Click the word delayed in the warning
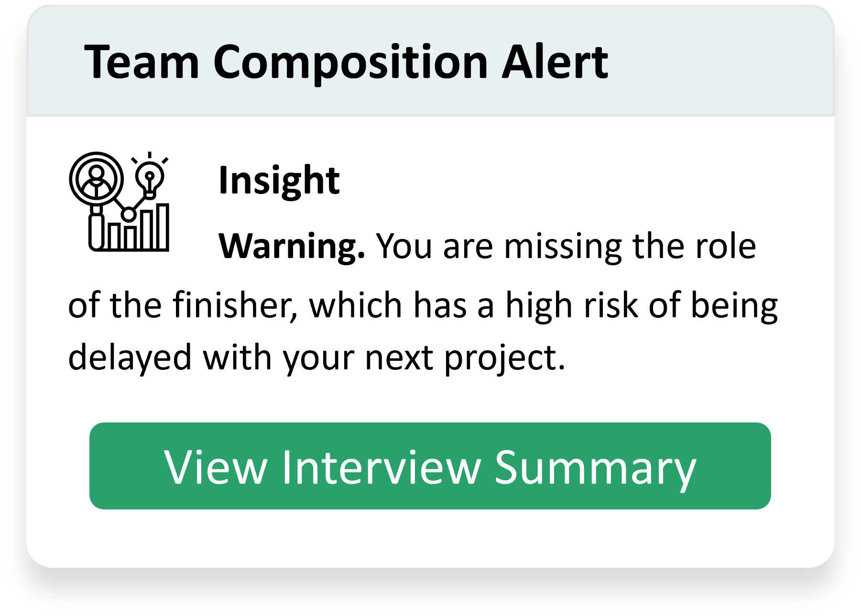 (130, 357)
